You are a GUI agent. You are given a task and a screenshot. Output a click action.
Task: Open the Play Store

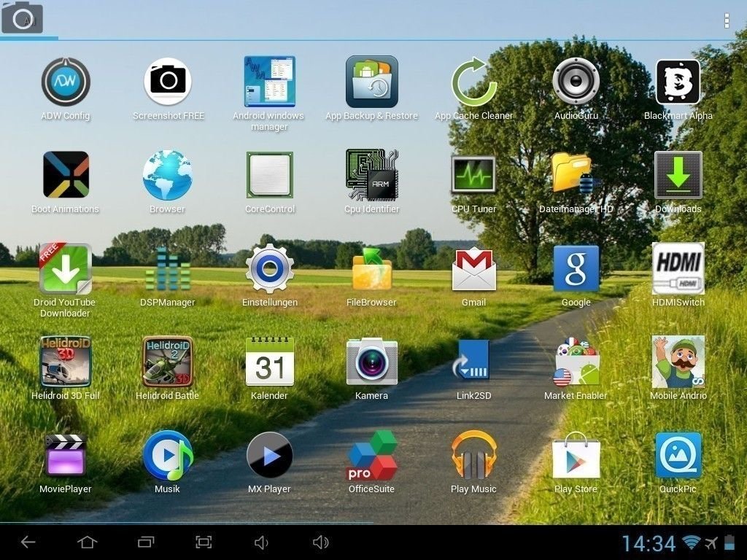576,455
